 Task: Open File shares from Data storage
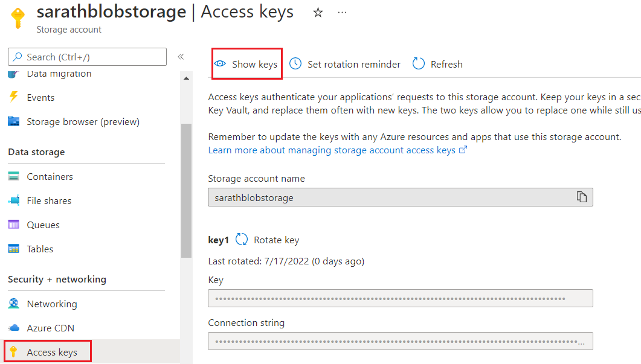point(49,200)
